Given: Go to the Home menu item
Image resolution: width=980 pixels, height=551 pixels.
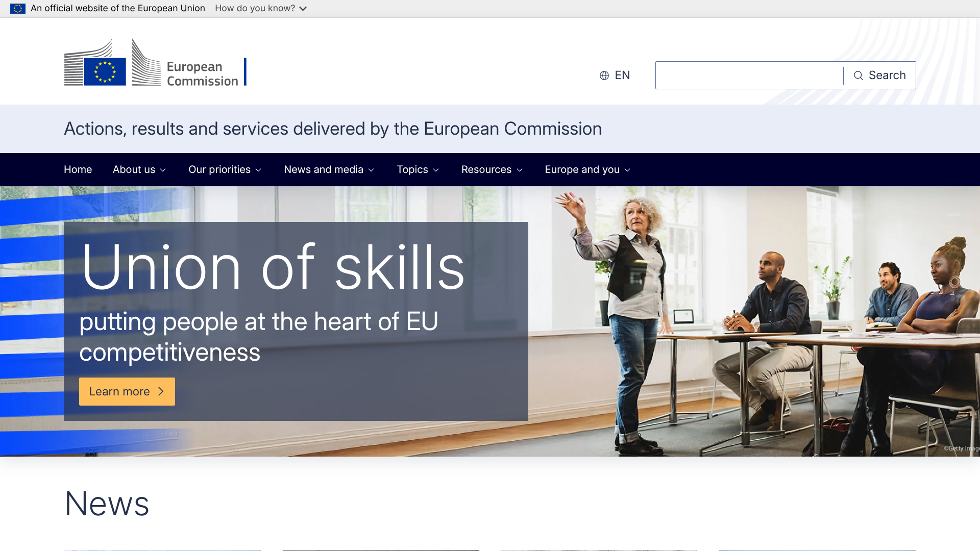Looking at the screenshot, I should 78,169.
